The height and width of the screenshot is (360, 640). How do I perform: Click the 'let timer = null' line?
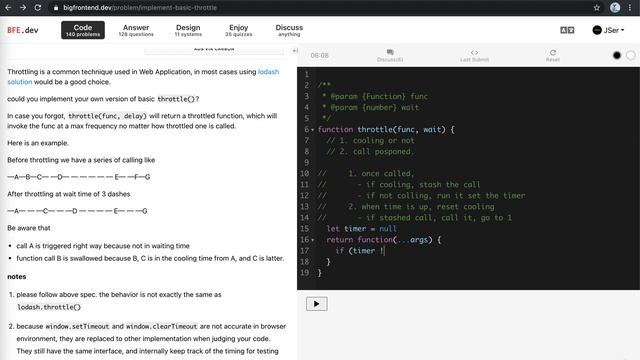(x=362, y=229)
